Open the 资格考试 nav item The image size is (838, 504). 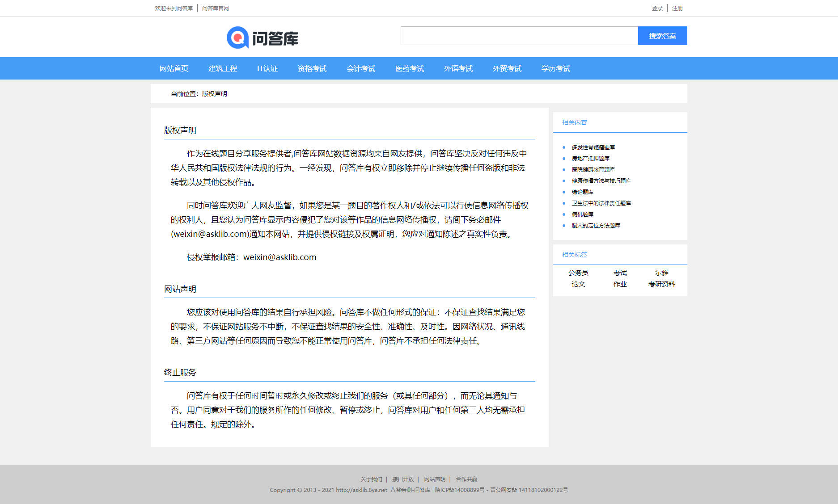click(312, 68)
